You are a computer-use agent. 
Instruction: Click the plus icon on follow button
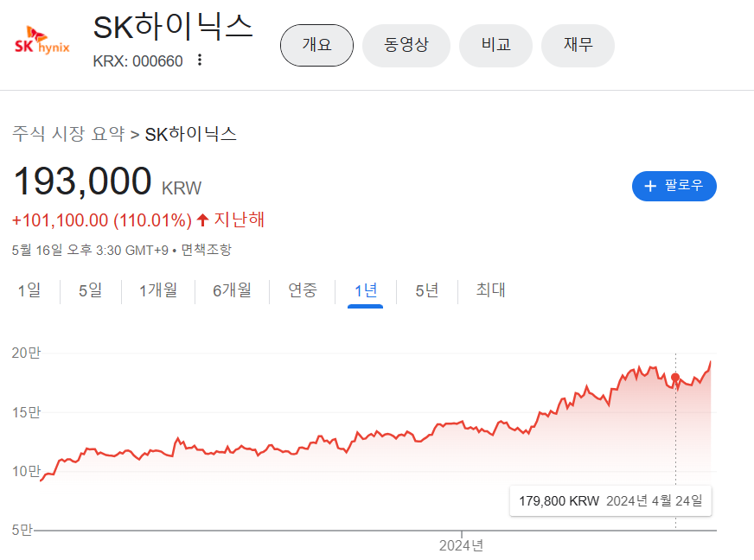click(x=650, y=186)
